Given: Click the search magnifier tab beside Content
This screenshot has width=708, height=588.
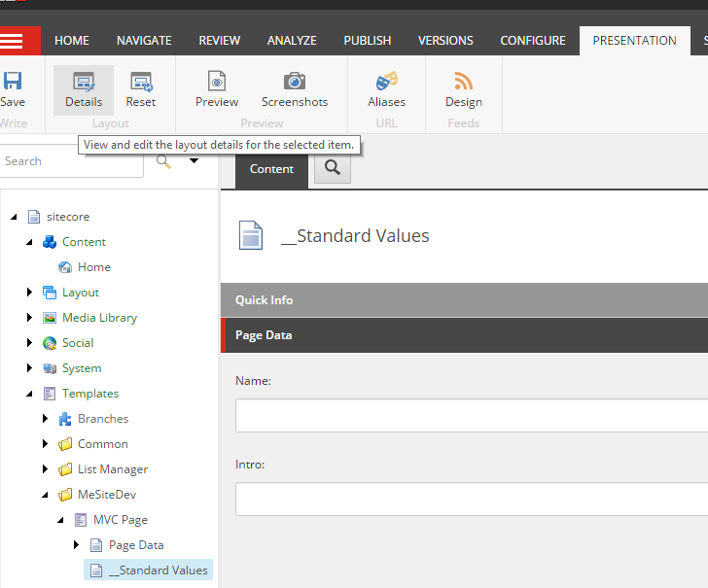Looking at the screenshot, I should pos(332,169).
